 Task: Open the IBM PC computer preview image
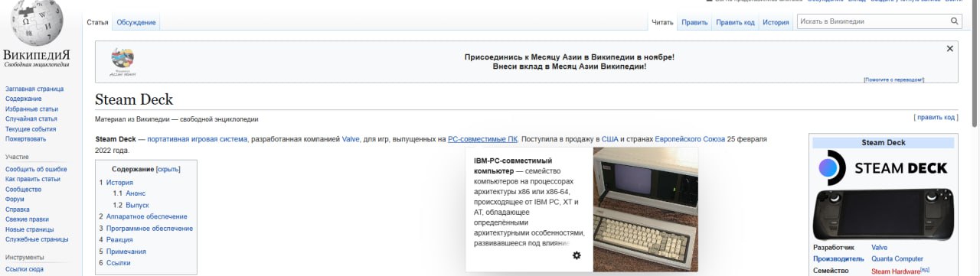click(645, 209)
